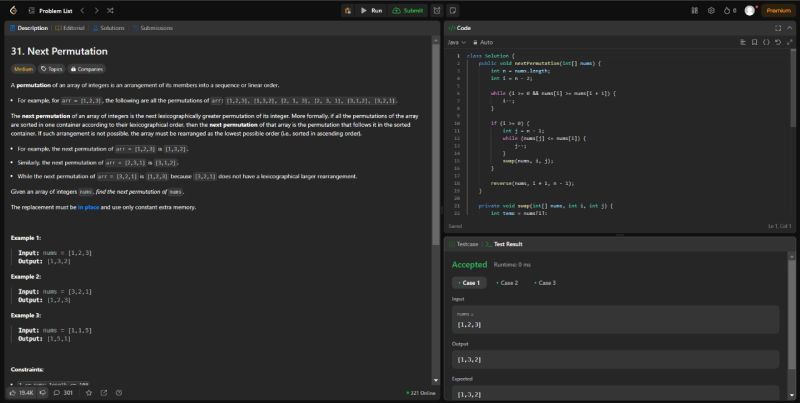Submit the solution
This screenshot has height=403, width=800.
coord(409,10)
